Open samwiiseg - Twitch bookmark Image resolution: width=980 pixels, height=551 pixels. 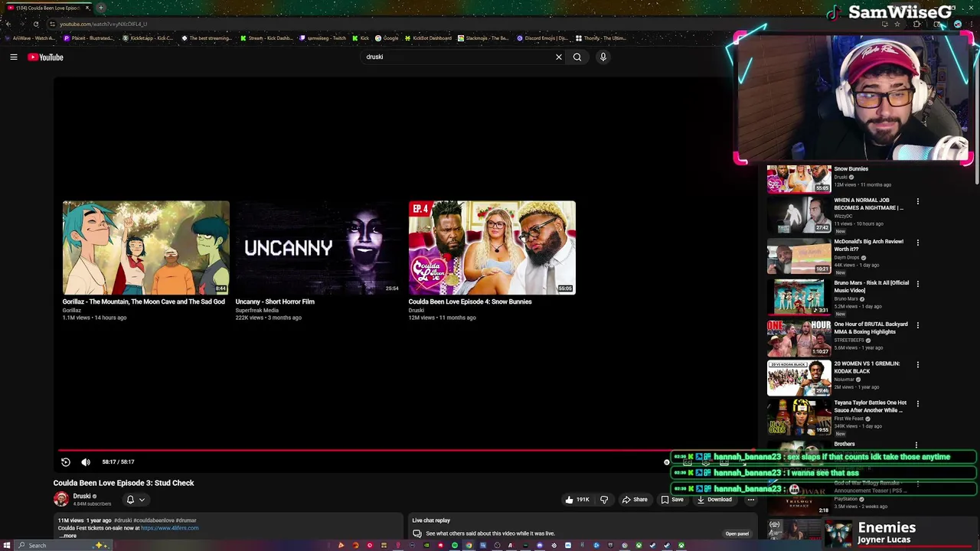click(323, 38)
